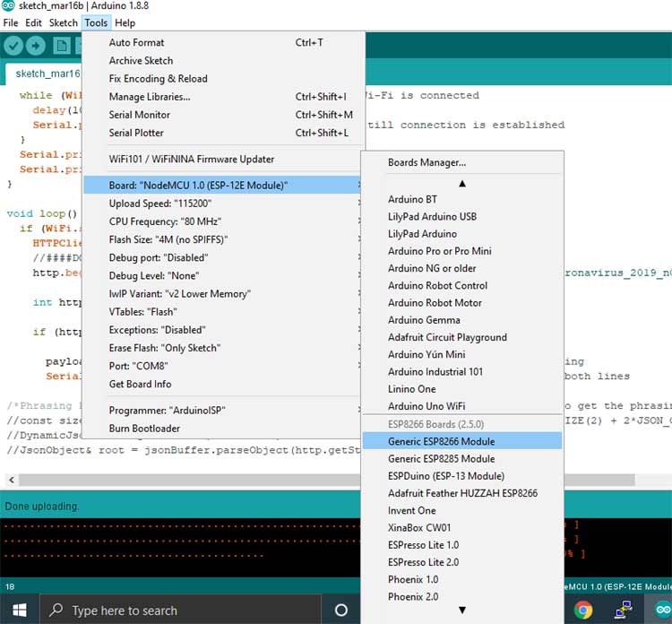Expand Programmer: ArduinoISP submenu
672x624 pixels.
tap(222, 411)
